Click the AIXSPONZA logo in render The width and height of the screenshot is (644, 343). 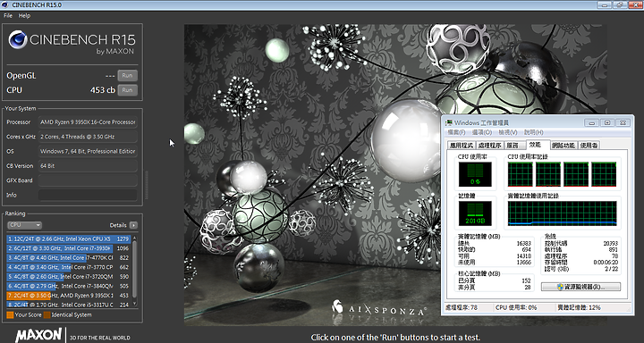click(379, 309)
